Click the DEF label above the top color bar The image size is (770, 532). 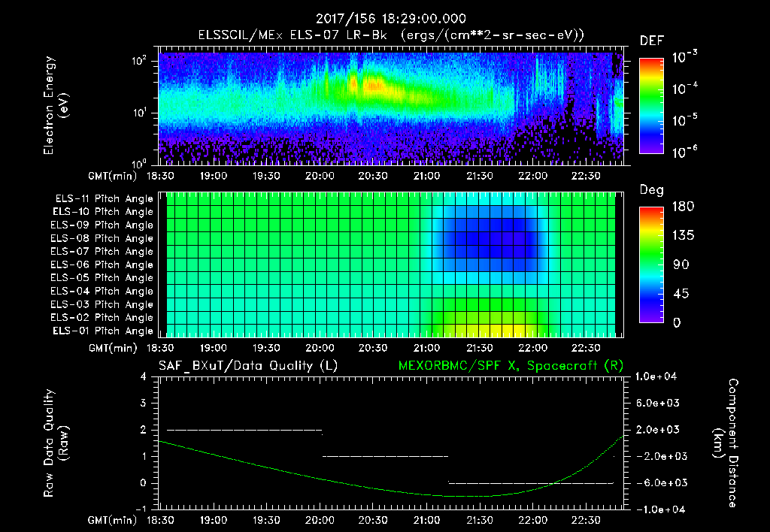coord(651,41)
